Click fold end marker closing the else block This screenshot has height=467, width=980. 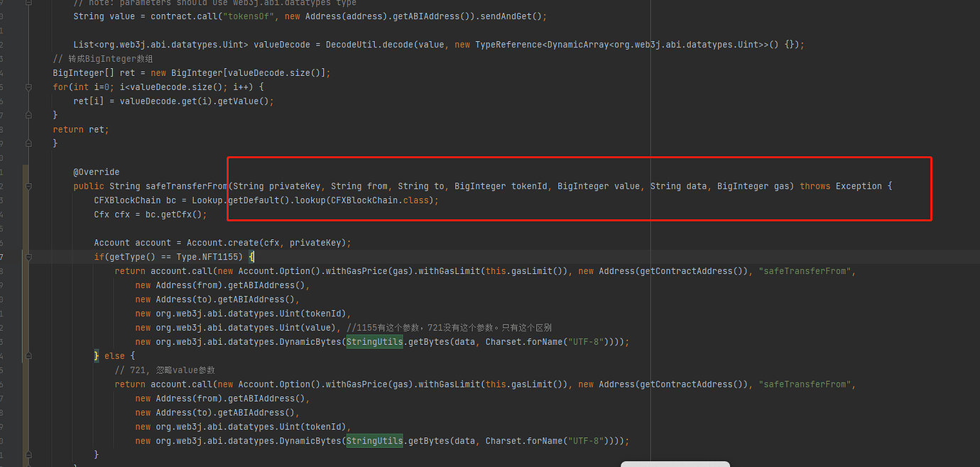[x=28, y=455]
